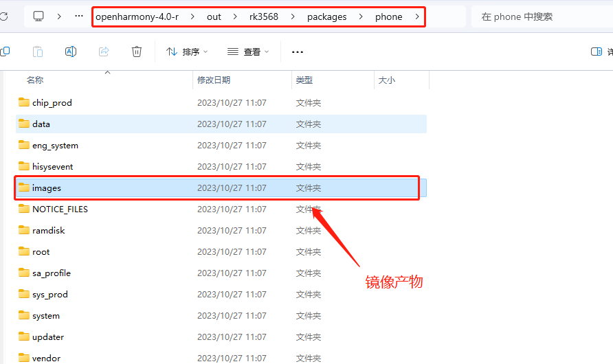The width and height of the screenshot is (613, 364).
Task: Sort by 修改日期 column header
Action: 214,80
